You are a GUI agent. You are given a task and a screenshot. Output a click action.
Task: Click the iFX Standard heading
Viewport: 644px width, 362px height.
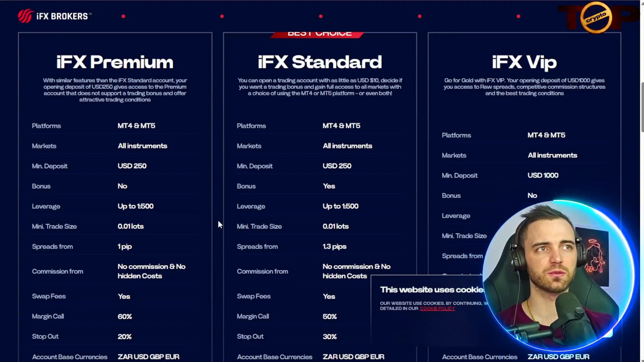320,62
